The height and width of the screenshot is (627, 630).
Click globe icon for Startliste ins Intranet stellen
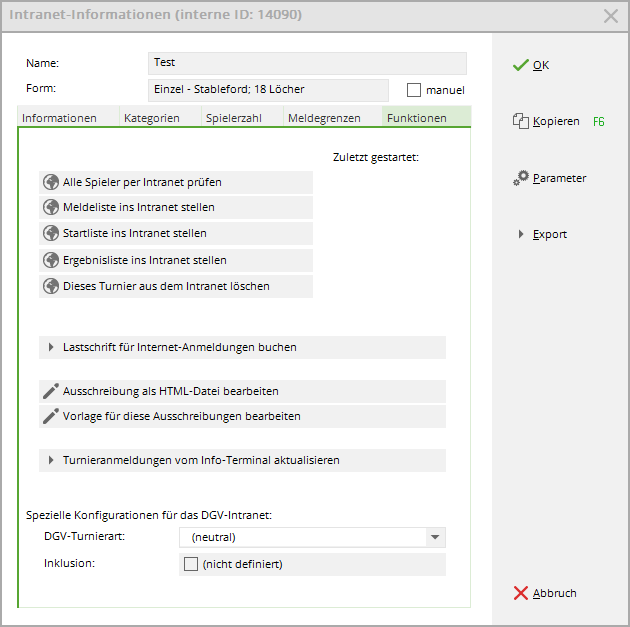pos(51,234)
